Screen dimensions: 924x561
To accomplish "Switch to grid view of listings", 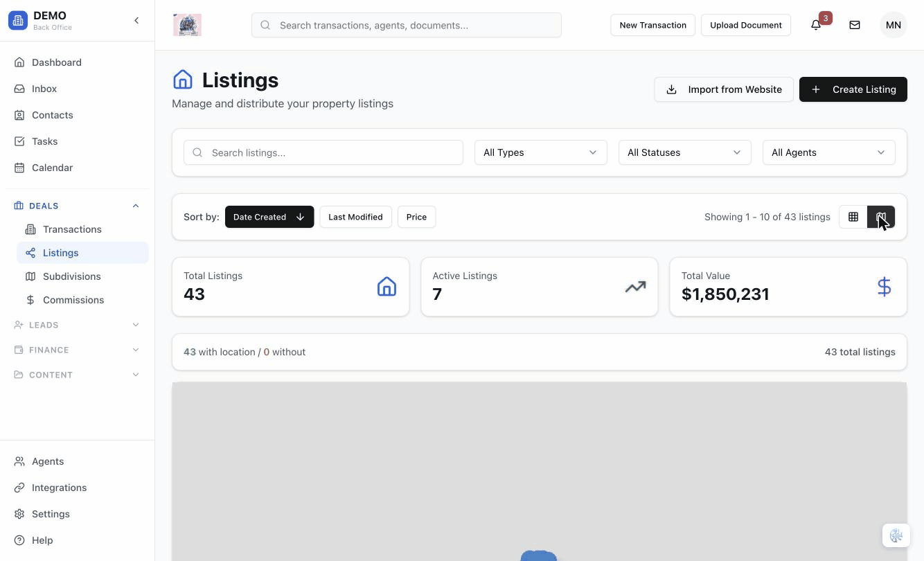I will coord(853,217).
